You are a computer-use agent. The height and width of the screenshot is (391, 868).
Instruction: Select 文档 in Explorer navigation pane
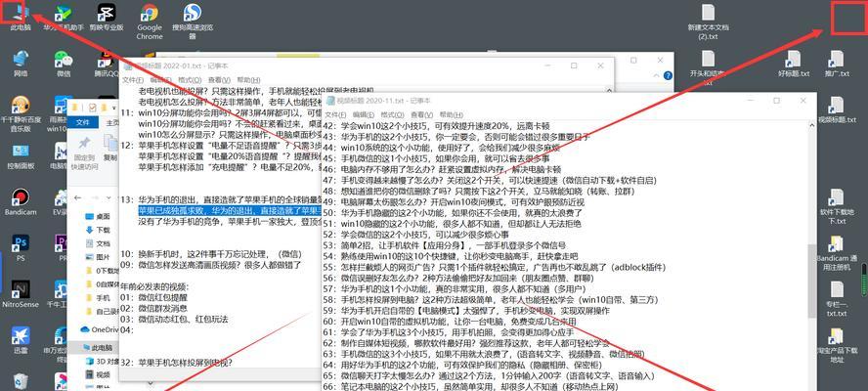pos(98,243)
